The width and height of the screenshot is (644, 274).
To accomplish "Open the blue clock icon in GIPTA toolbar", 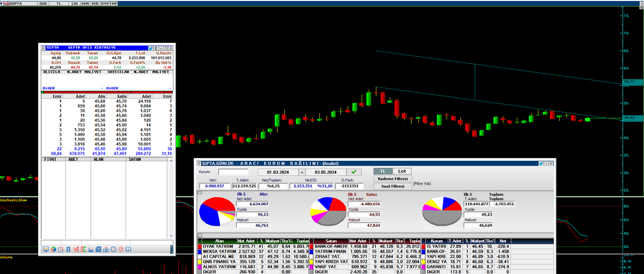I will (x=113, y=249).
